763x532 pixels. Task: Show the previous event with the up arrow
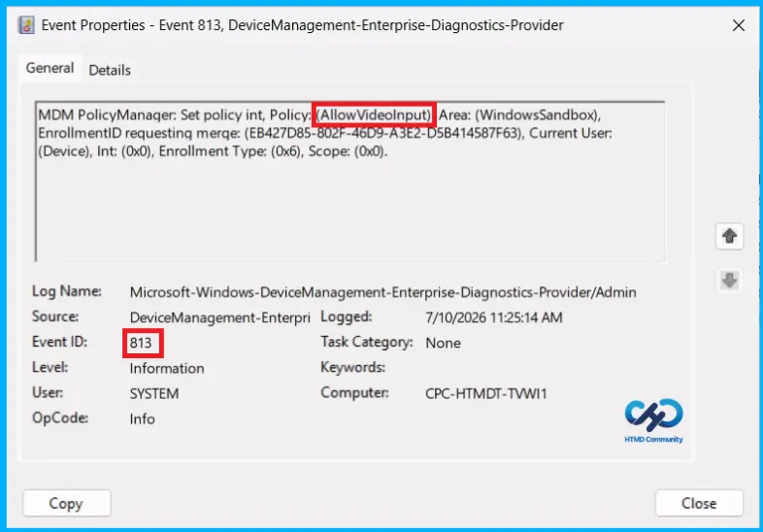tap(729, 237)
